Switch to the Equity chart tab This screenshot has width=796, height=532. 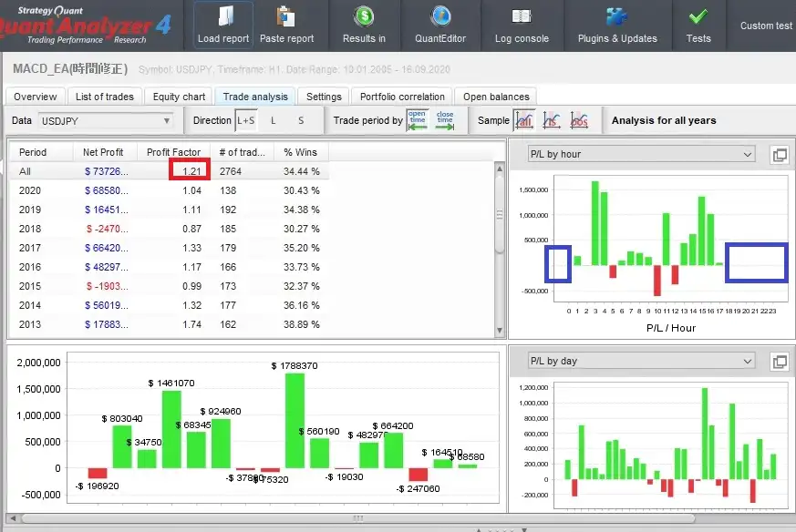point(179,97)
